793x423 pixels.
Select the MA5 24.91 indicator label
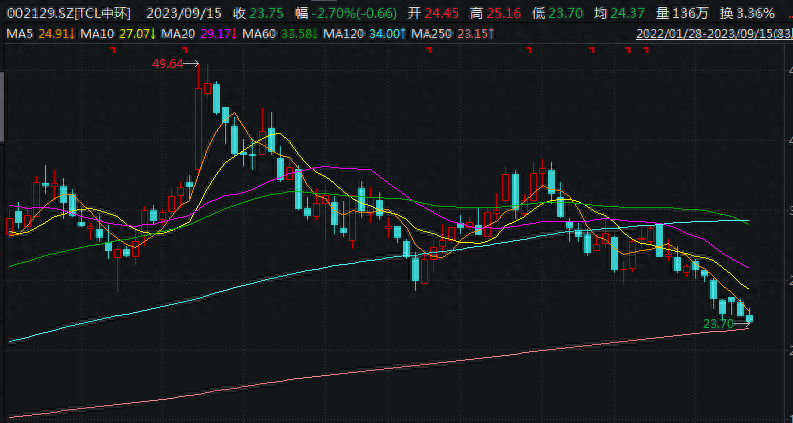coord(41,34)
